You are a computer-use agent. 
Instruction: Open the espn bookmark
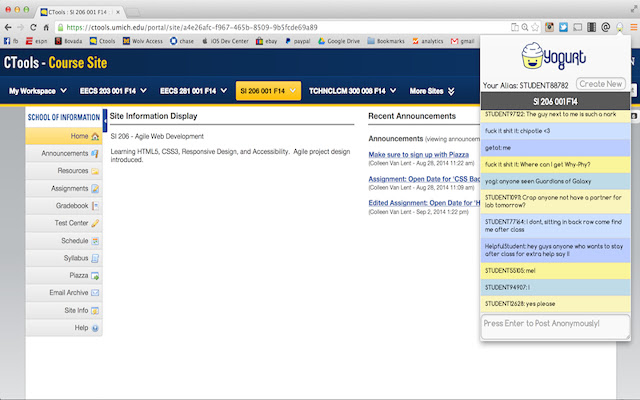point(36,41)
